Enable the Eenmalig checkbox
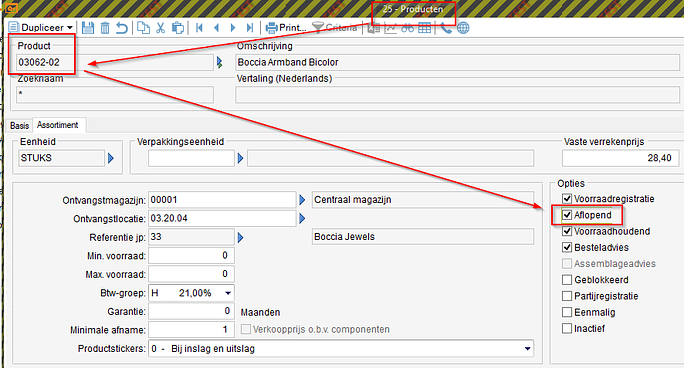This screenshot has height=368, width=684. [x=567, y=312]
